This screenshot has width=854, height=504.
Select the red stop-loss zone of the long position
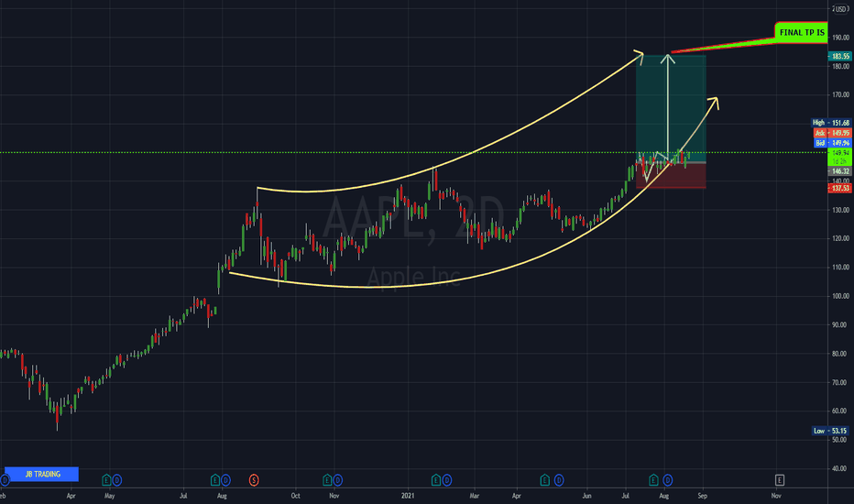tap(671, 175)
